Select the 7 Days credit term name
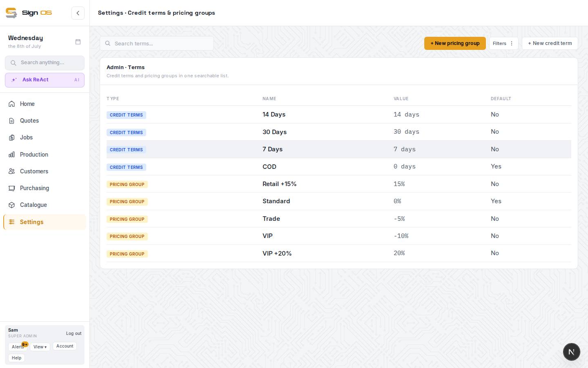Viewport: 588px width, 368px height. coord(272,149)
